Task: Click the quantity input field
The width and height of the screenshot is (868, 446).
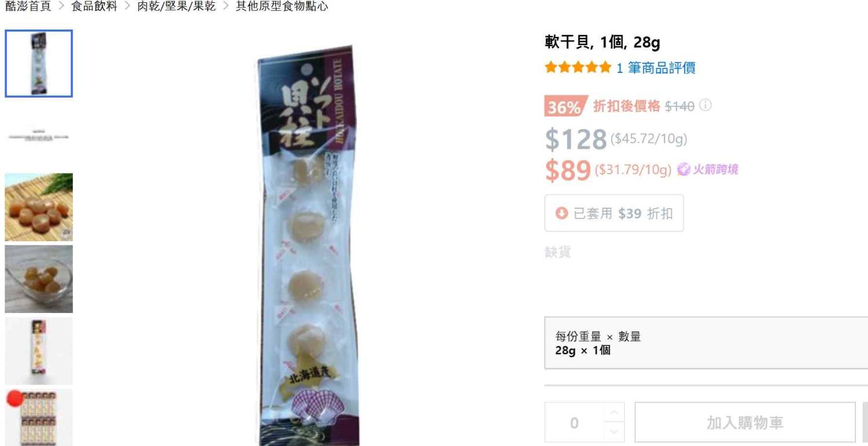Action: 574,423
